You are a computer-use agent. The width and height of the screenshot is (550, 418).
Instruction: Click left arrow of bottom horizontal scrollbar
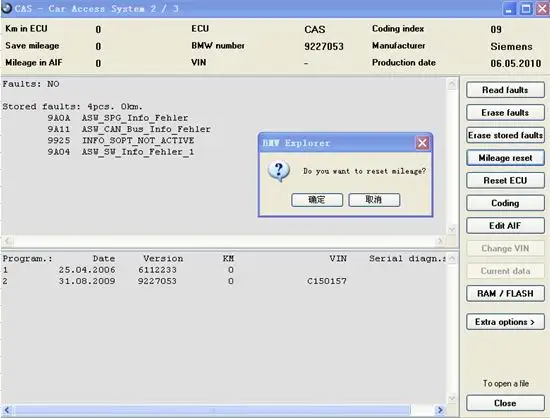(7, 410)
